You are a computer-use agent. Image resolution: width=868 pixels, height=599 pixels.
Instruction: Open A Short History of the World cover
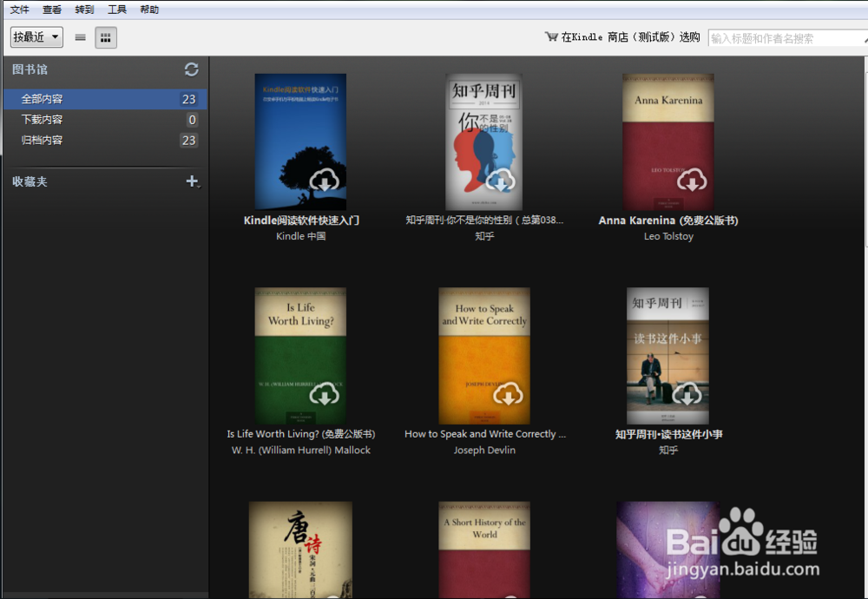pos(484,550)
